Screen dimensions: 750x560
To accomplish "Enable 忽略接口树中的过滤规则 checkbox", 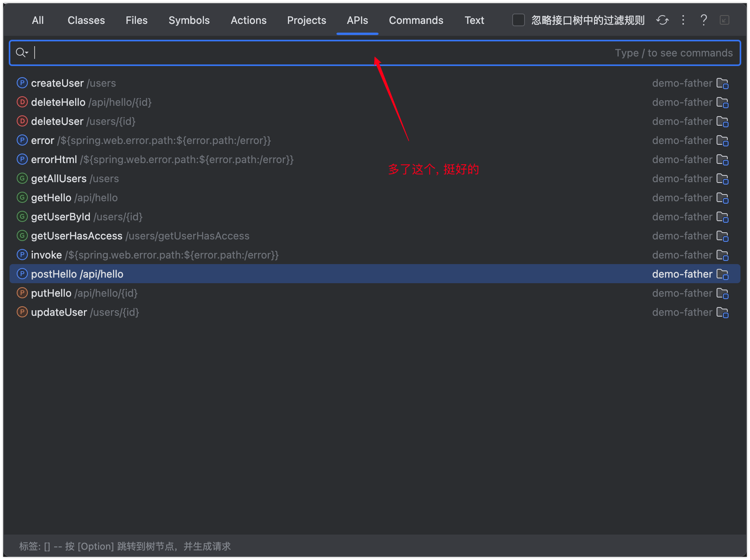I will (x=519, y=20).
